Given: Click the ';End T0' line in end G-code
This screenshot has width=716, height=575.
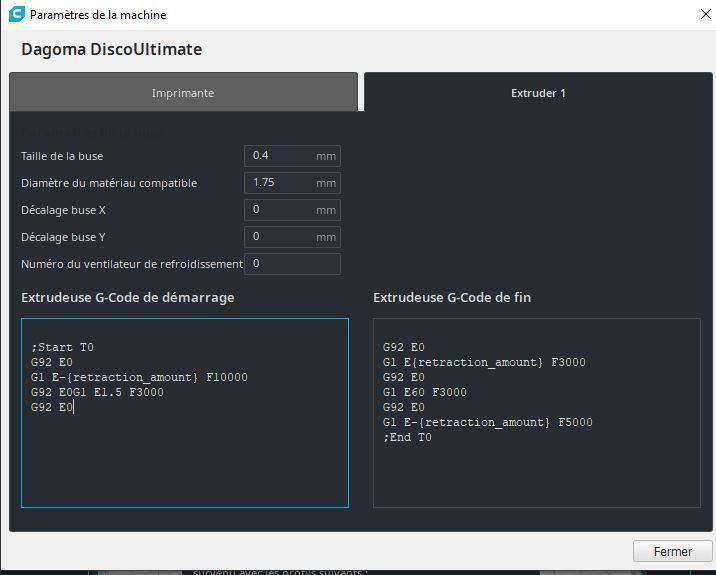Looking at the screenshot, I should [x=407, y=437].
